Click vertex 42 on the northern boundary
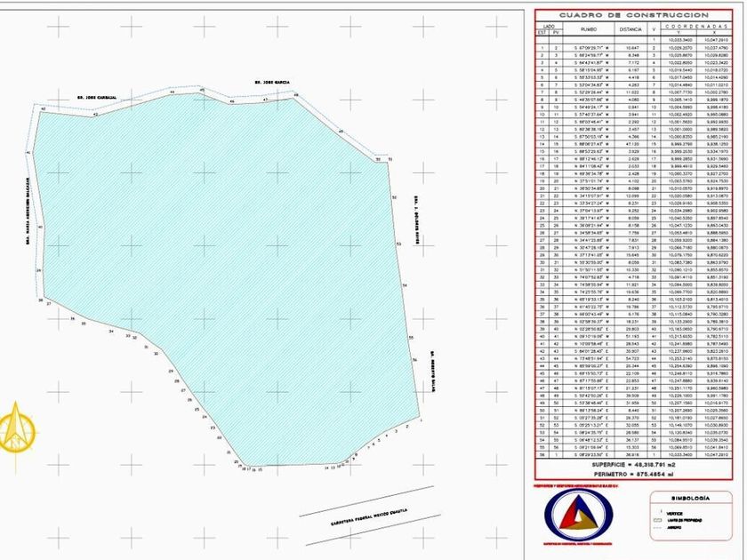 (x=95, y=115)
